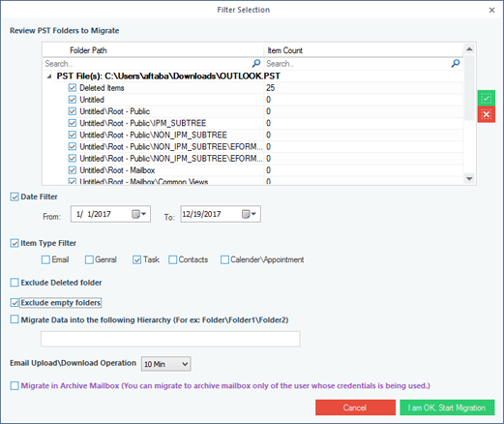
Task: Open the Email Upload\Download Operation dropdown
Action: 165,364
